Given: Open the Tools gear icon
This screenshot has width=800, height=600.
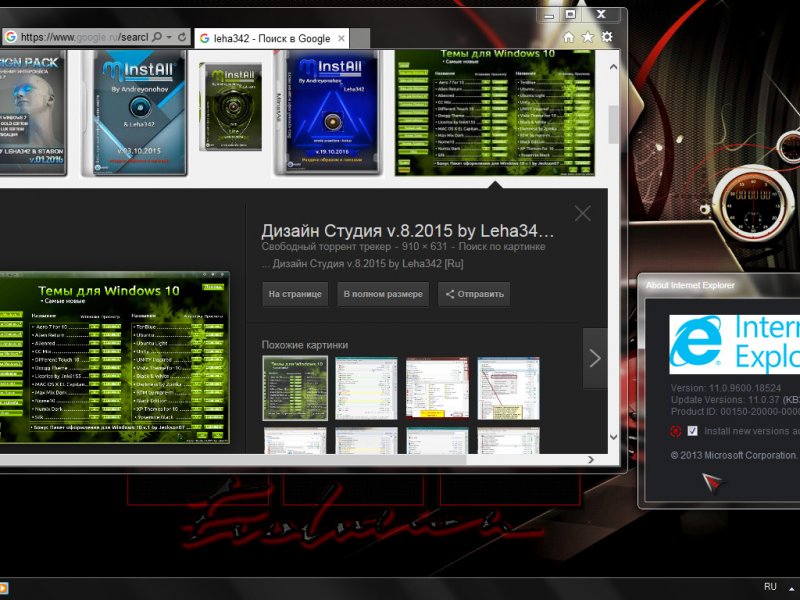Looking at the screenshot, I should pos(607,37).
